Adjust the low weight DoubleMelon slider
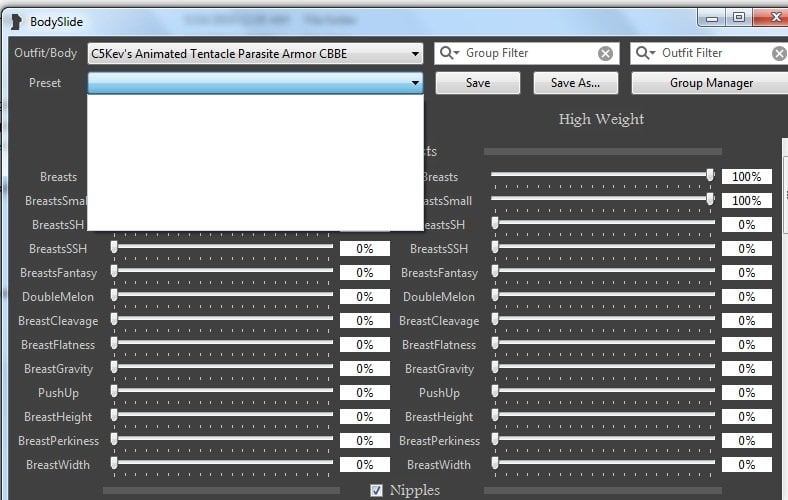 (x=222, y=295)
